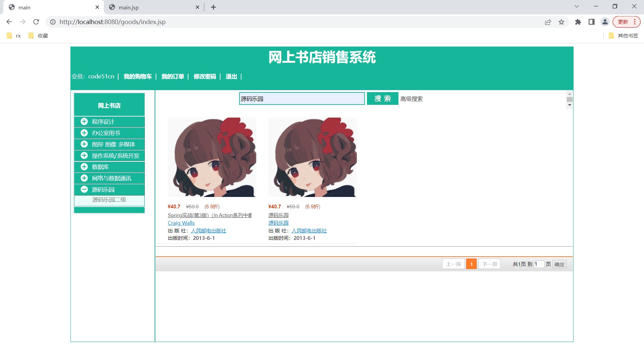The image size is (644, 345).
Task: Bookmark this page with the star icon
Action: tap(561, 22)
